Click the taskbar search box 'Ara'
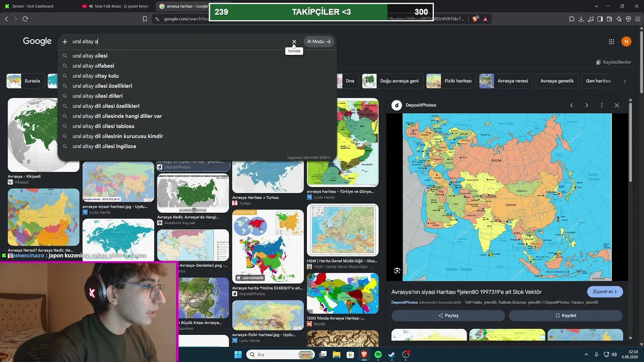This screenshot has height=362, width=644. pos(280,355)
